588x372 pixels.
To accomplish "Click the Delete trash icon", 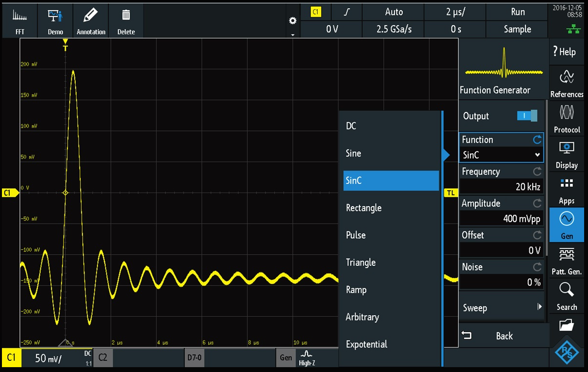I will 126,20.
